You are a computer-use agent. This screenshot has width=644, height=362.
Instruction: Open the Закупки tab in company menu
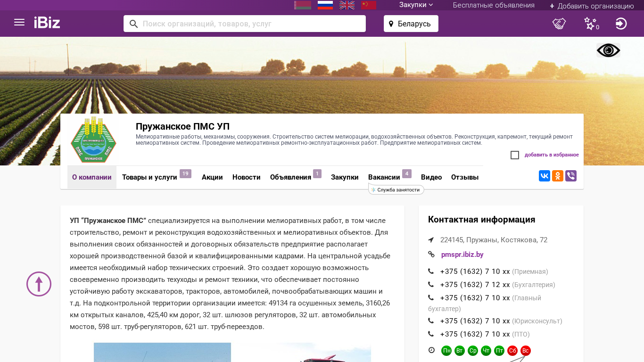[345, 177]
